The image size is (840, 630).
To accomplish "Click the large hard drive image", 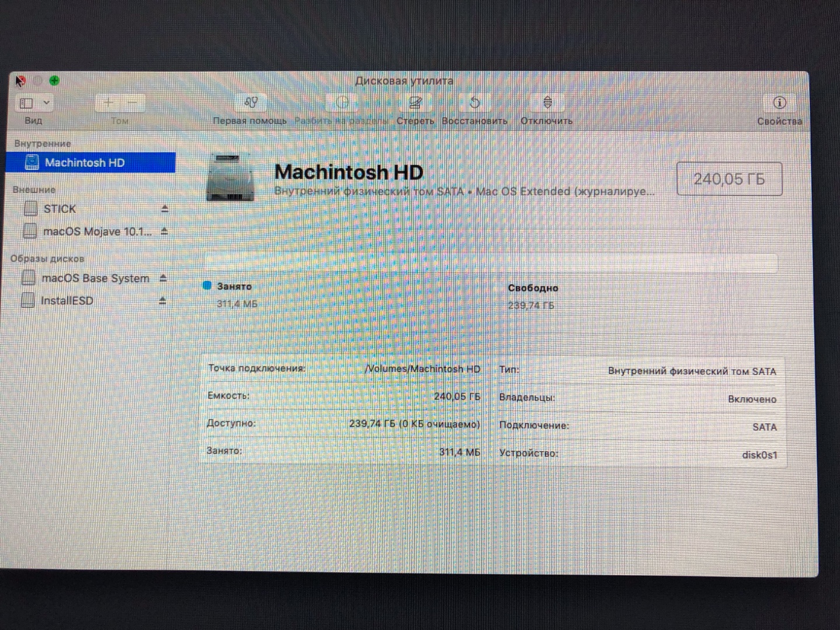I will pyautogui.click(x=230, y=178).
